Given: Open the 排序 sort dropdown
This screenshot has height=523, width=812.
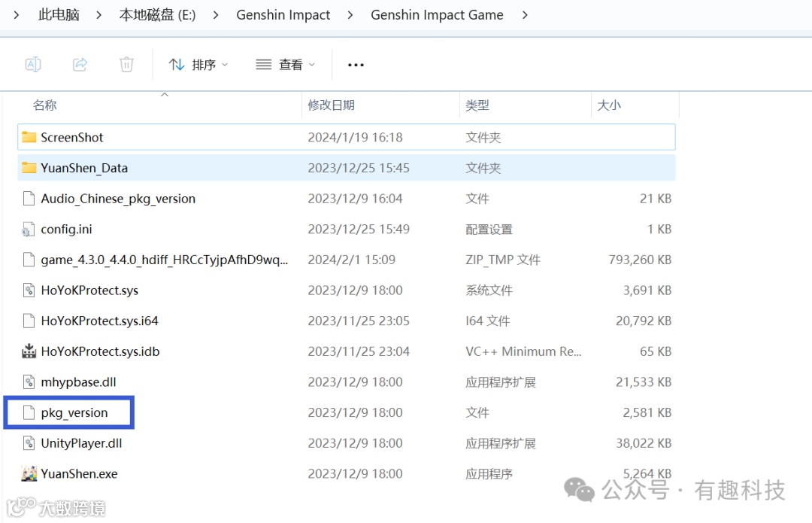Looking at the screenshot, I should 198,65.
